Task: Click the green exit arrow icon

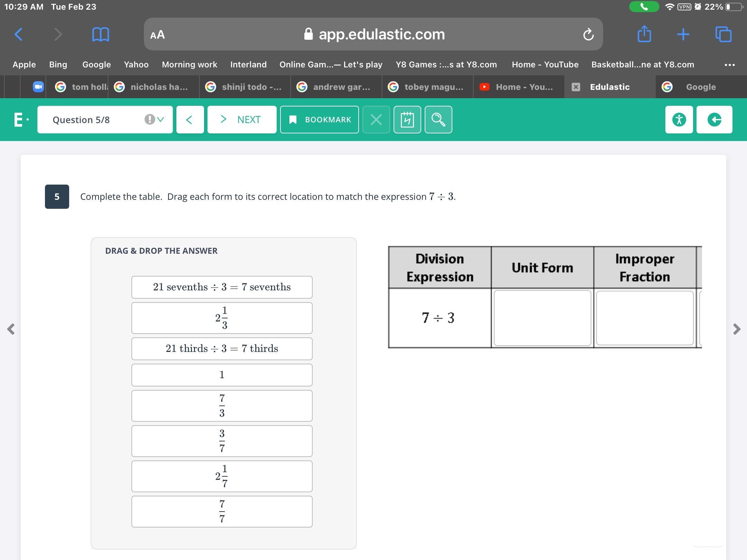Action: click(x=714, y=120)
